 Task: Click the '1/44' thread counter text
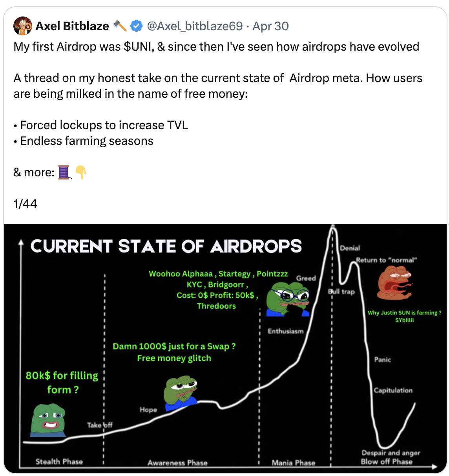coord(25,203)
